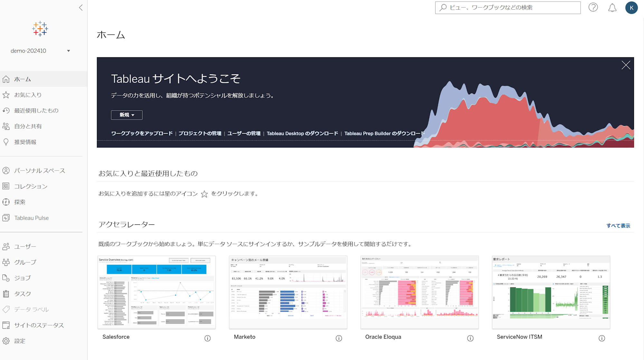This screenshot has width=644, height=360.
Task: Click お気に入りと最近使用したもの section heading
Action: pos(148,173)
